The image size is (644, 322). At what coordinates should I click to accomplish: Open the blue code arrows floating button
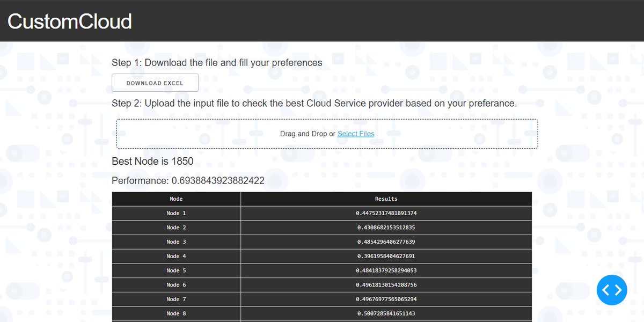[x=612, y=290]
